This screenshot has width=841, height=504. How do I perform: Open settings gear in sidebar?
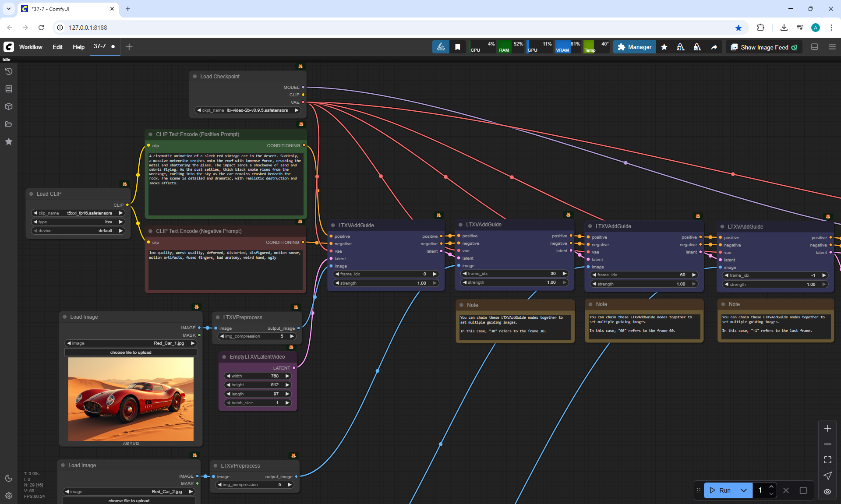pos(9,496)
